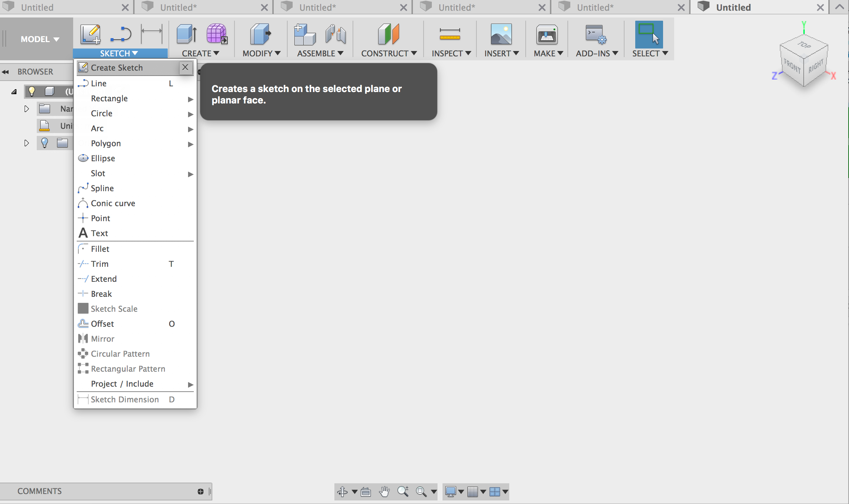Click the Joint icon in Assemble group

(x=335, y=34)
